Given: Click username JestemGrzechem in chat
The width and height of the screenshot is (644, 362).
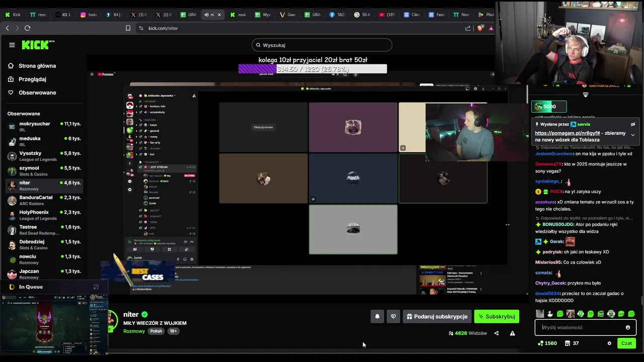Looking at the screenshot, I should point(554,154).
